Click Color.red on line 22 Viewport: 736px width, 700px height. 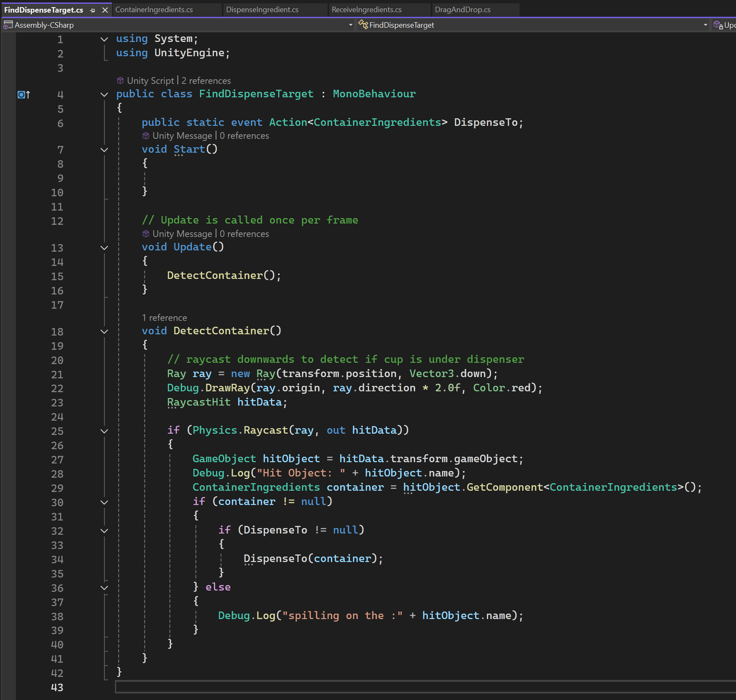click(502, 388)
